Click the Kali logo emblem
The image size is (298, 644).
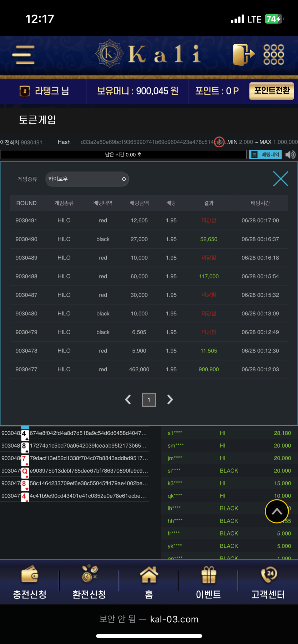[x=110, y=54]
